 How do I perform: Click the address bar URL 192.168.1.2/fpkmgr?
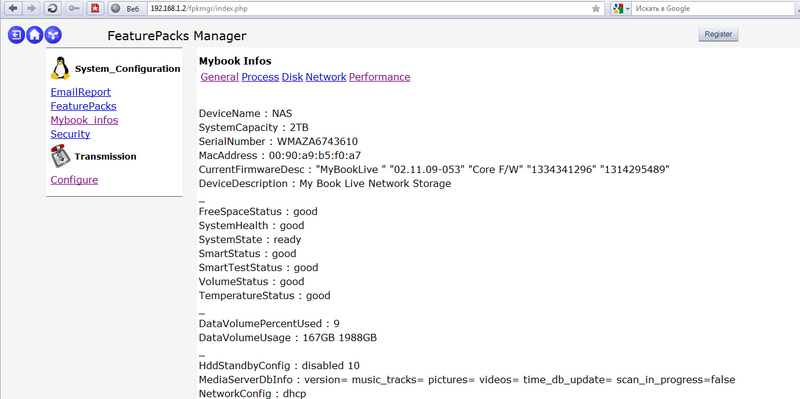click(x=200, y=9)
